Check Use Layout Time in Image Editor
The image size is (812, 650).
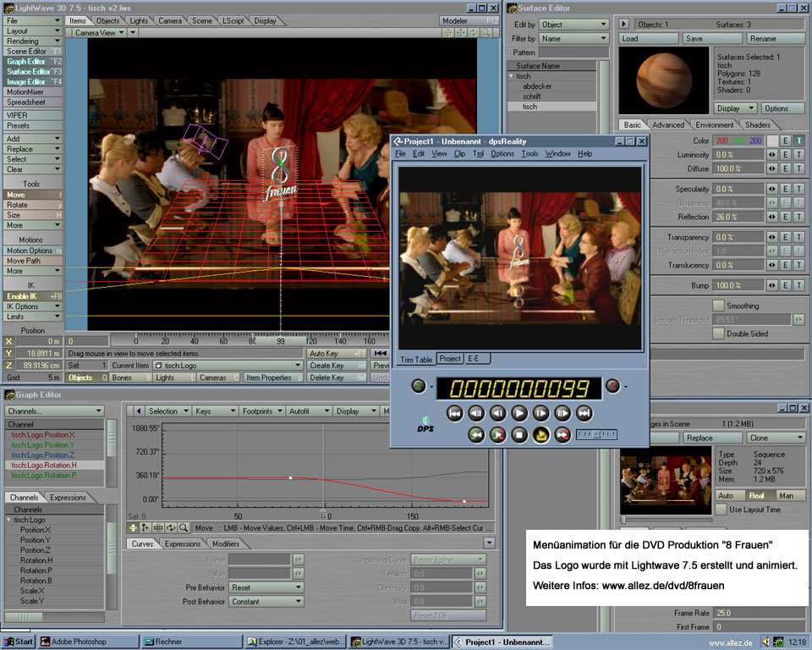(721, 510)
